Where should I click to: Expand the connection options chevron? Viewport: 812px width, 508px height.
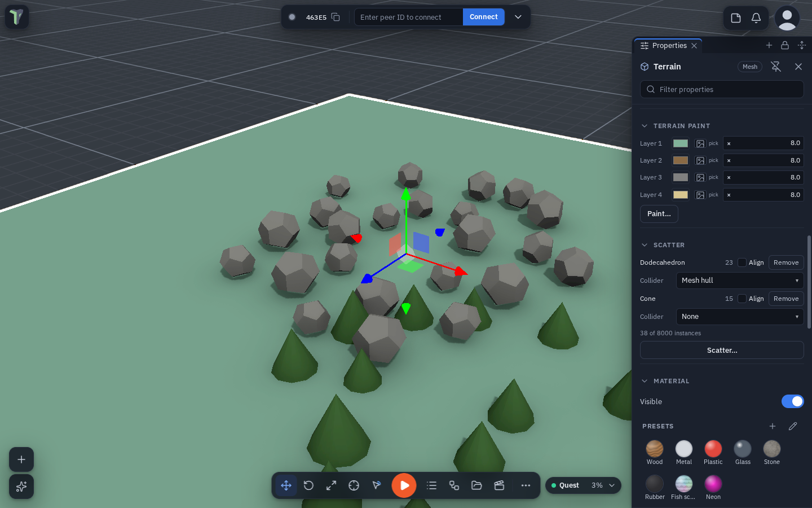click(x=518, y=17)
